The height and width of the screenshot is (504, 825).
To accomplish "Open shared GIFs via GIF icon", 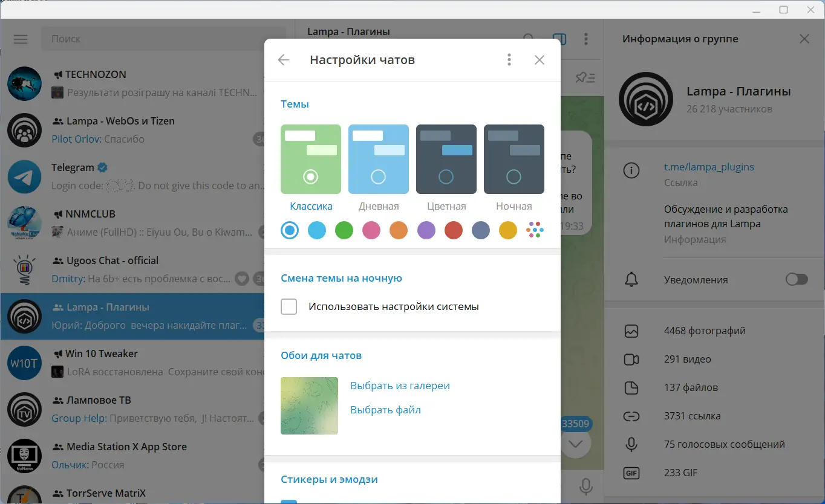I will [631, 473].
